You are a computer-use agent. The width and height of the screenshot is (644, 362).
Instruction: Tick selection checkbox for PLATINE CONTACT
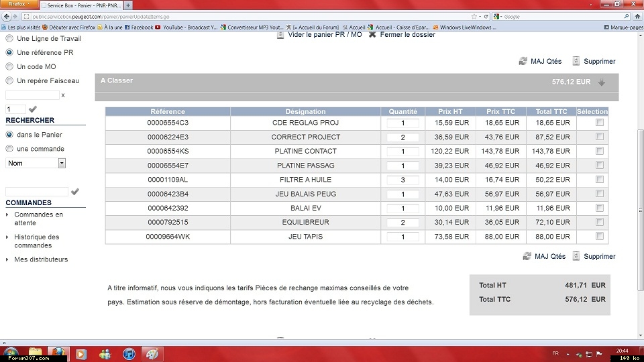tap(600, 151)
